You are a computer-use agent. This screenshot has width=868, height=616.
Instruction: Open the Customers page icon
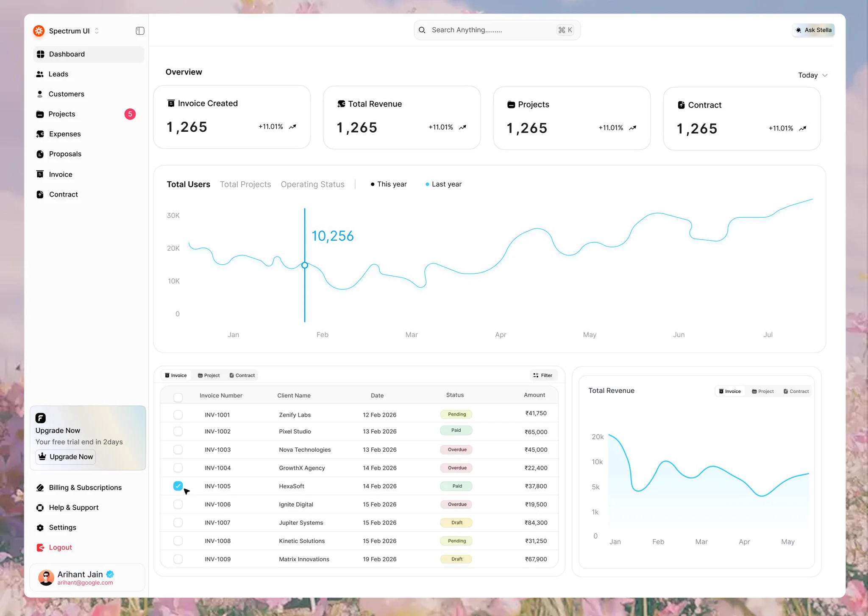click(40, 94)
